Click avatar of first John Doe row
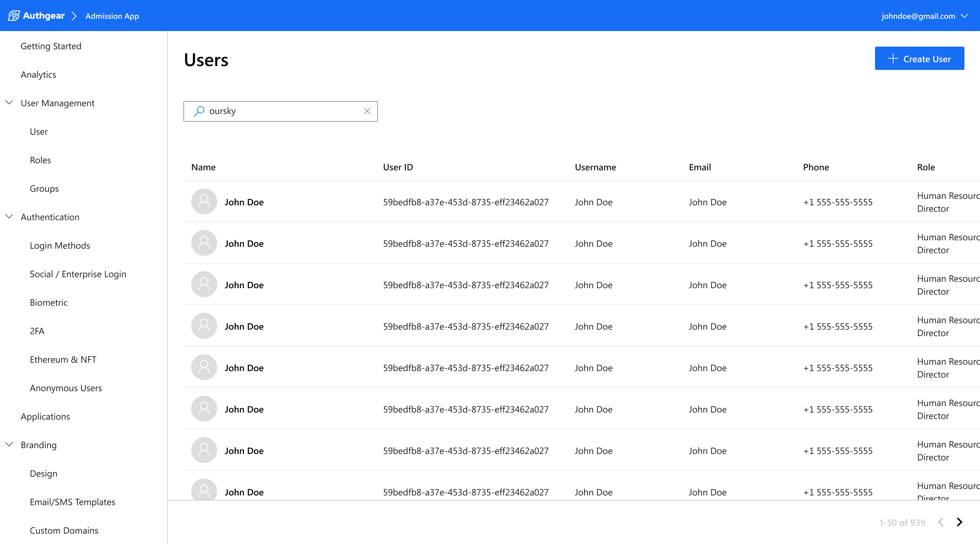Viewport: 980px width, 544px height. 204,201
